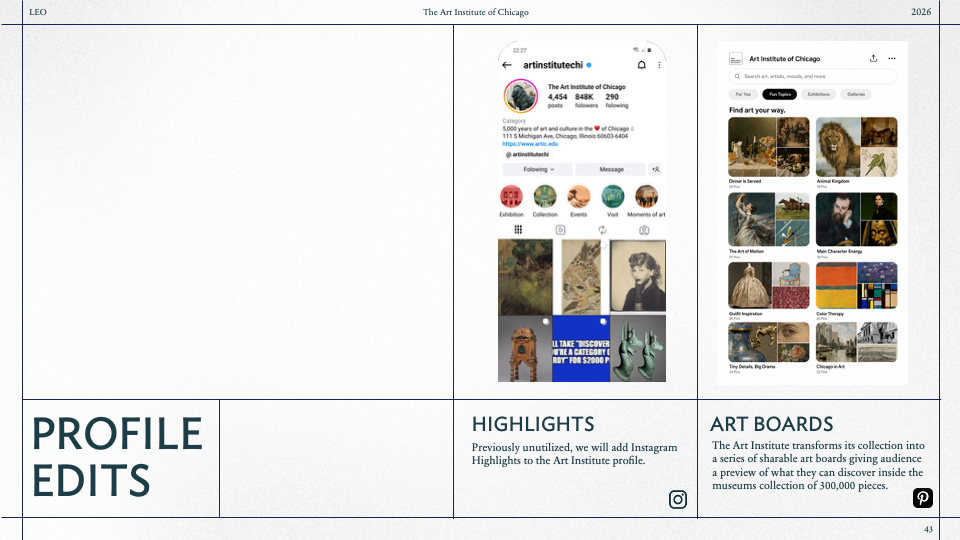Select the Exhibitions chip

[819, 94]
